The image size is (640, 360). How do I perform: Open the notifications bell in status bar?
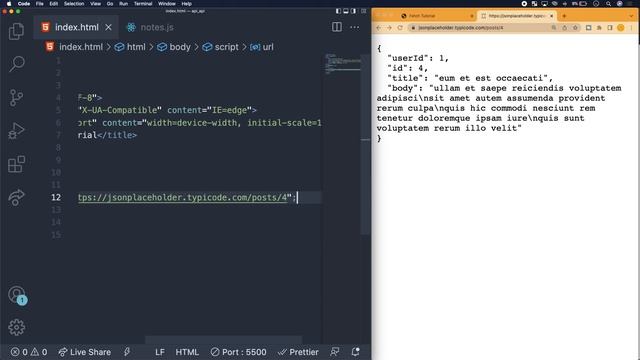pyautogui.click(x=356, y=352)
